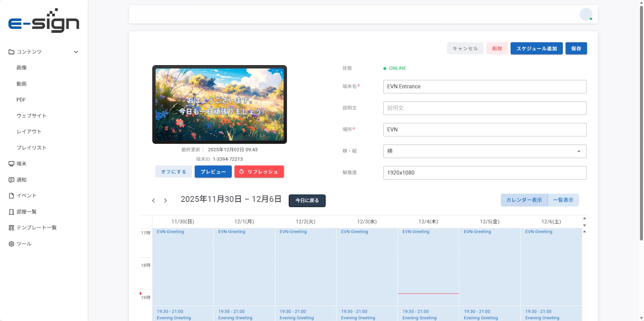644x321 pixels.
Task: Turn the device off with オフにする
Action: pyautogui.click(x=174, y=172)
